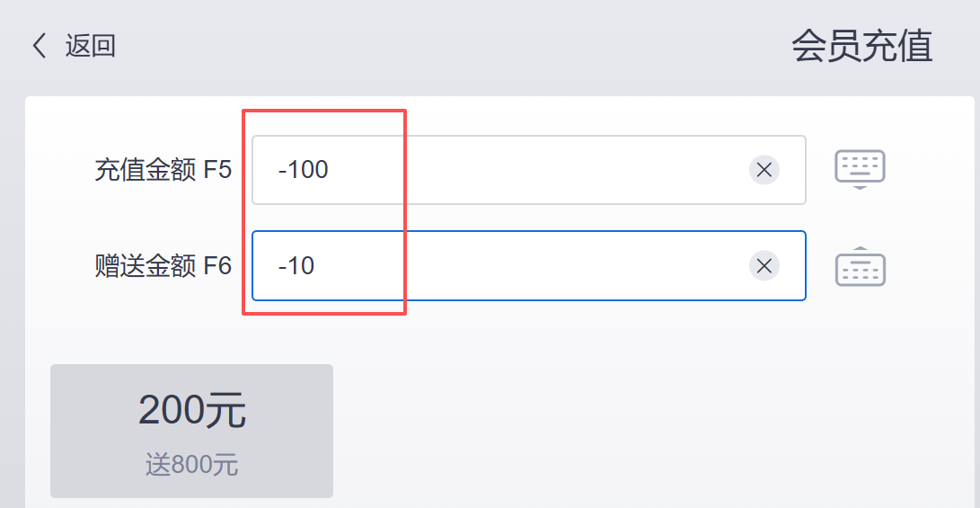Click the gray header bar beside 返回
The width and height of the screenshot is (980, 508).
pyautogui.click(x=449, y=46)
